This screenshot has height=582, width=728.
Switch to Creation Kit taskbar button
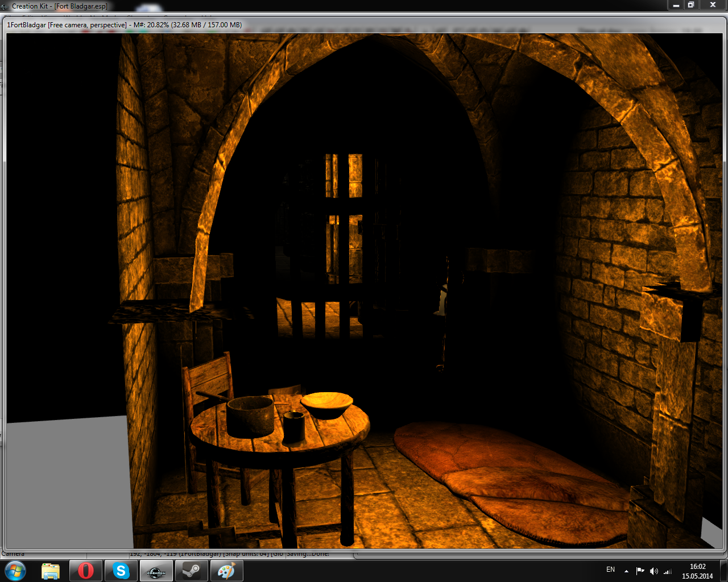click(156, 571)
